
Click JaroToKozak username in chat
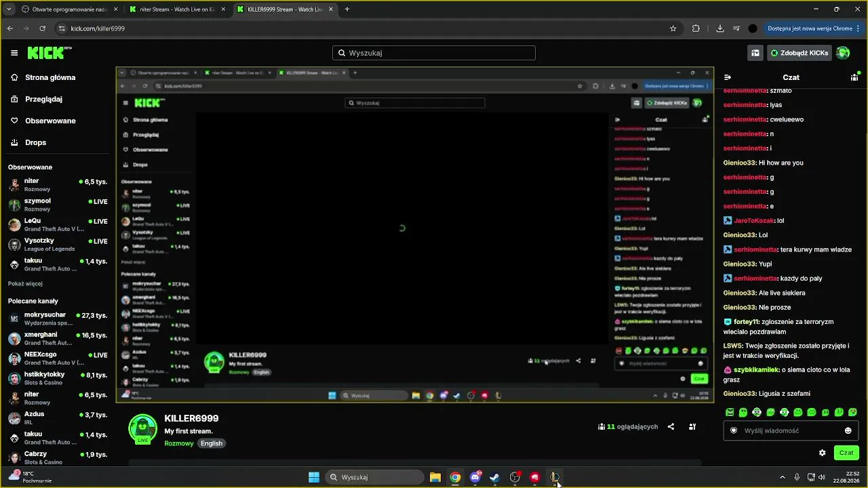[x=754, y=220]
